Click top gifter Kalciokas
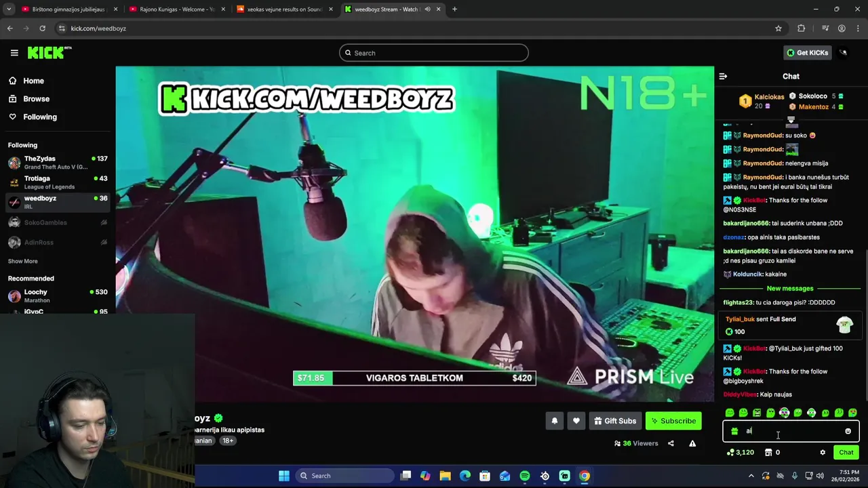 point(769,97)
